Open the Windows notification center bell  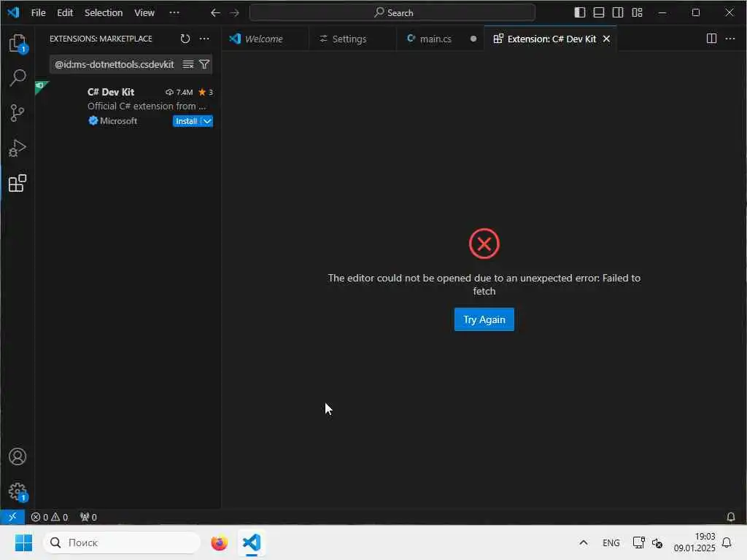pos(727,542)
